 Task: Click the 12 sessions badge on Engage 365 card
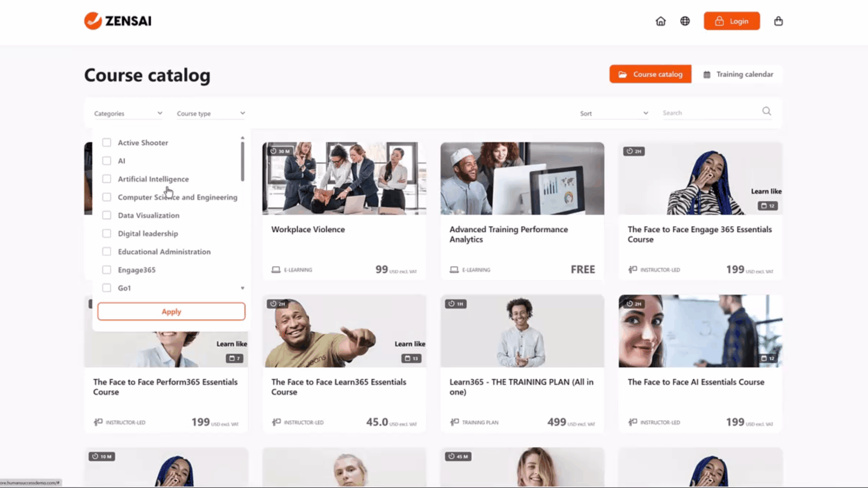pos(768,206)
